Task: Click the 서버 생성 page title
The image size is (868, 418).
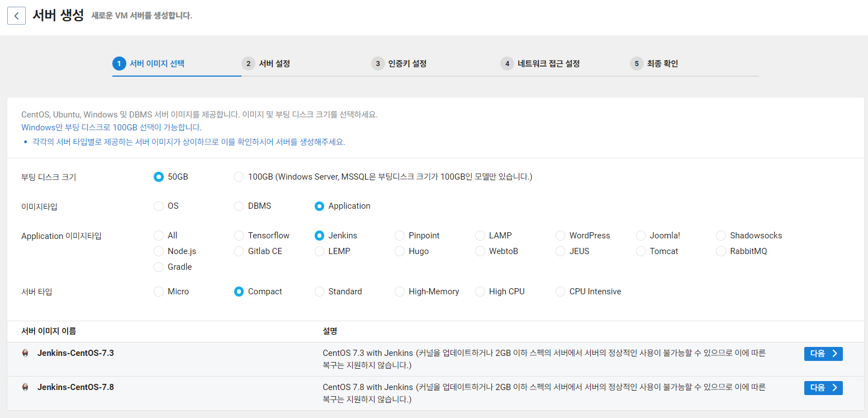Action: (58, 15)
